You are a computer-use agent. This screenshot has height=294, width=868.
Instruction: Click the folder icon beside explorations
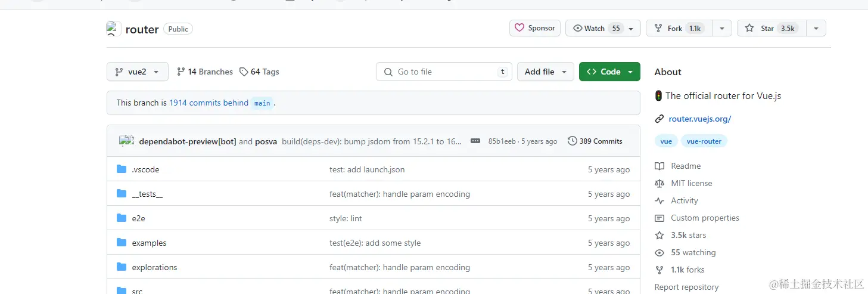[x=122, y=267]
